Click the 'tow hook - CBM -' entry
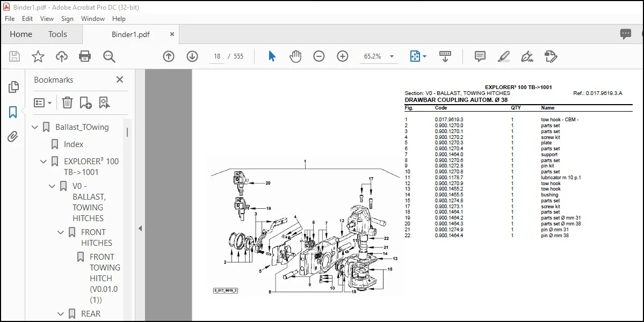 point(559,120)
